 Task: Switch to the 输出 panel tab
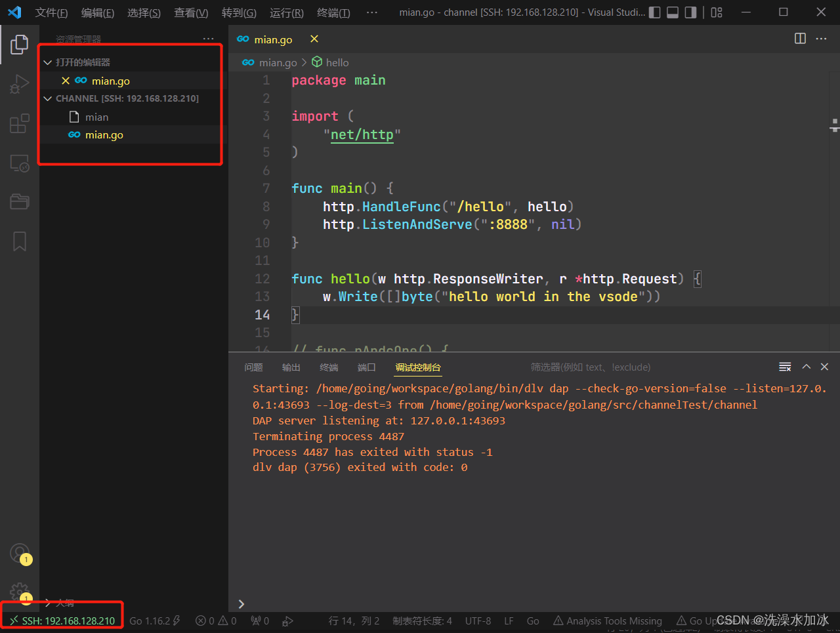(291, 367)
